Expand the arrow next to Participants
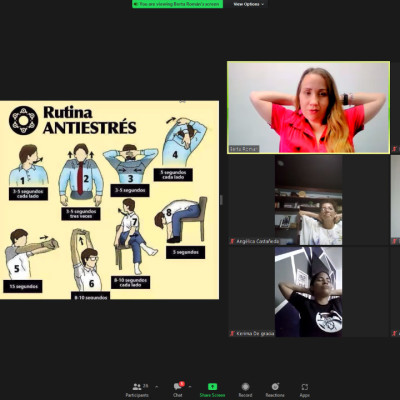This screenshot has height=400, width=400. pos(157,387)
